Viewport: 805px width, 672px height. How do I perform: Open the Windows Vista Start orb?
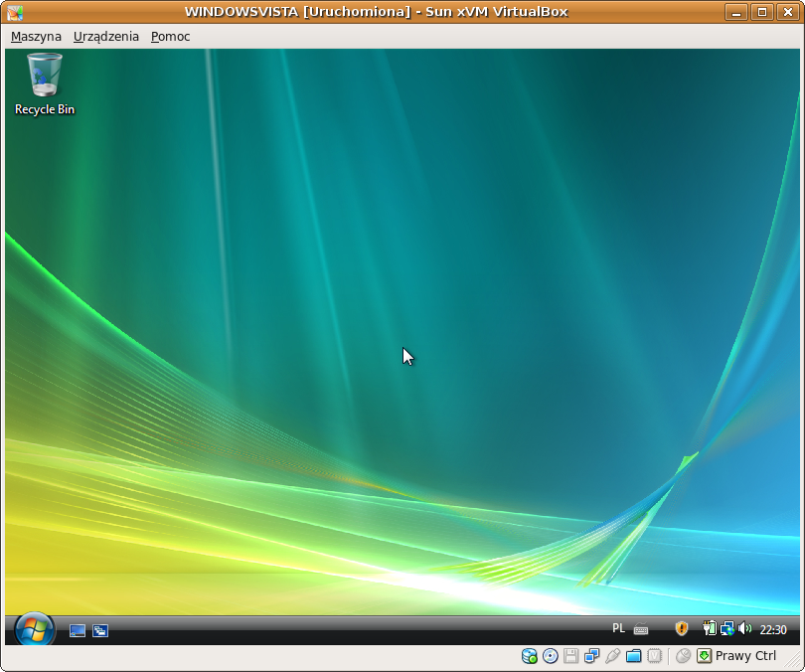click(35, 628)
